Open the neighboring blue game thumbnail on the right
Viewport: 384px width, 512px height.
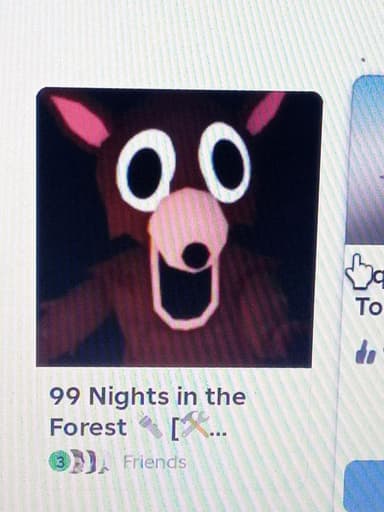coord(366,160)
